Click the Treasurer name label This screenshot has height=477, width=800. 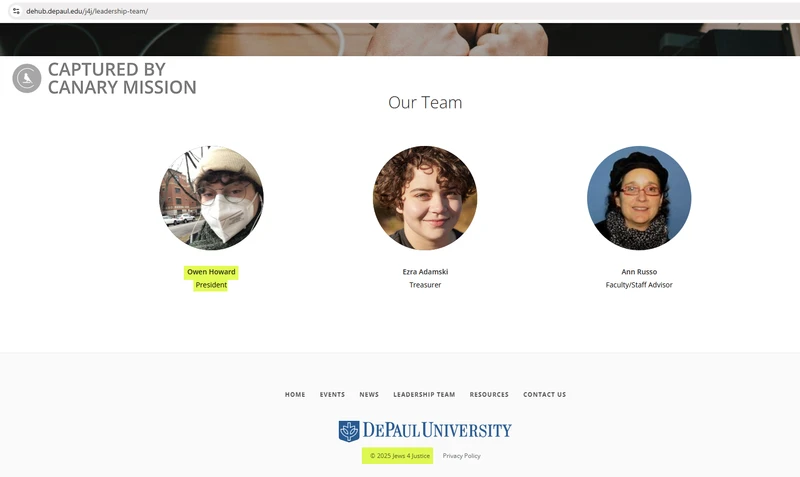(425, 272)
